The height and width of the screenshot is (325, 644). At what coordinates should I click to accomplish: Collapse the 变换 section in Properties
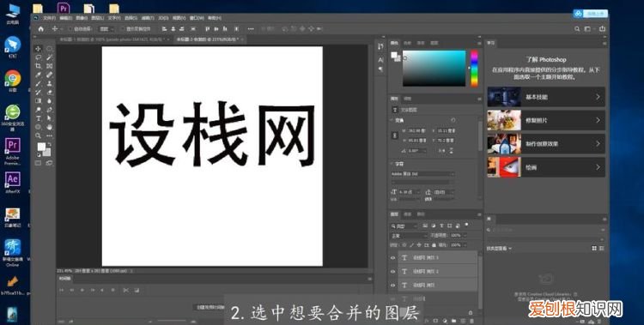(x=392, y=120)
